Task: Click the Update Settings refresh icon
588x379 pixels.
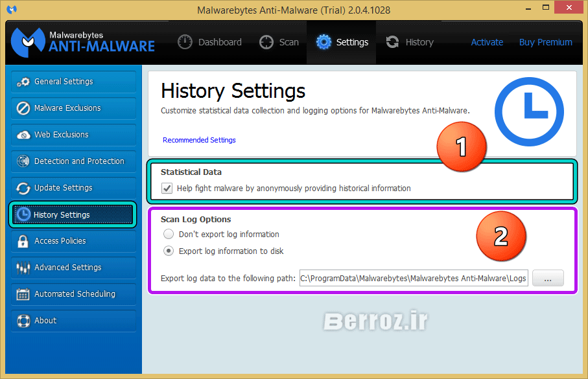Action: [x=23, y=188]
